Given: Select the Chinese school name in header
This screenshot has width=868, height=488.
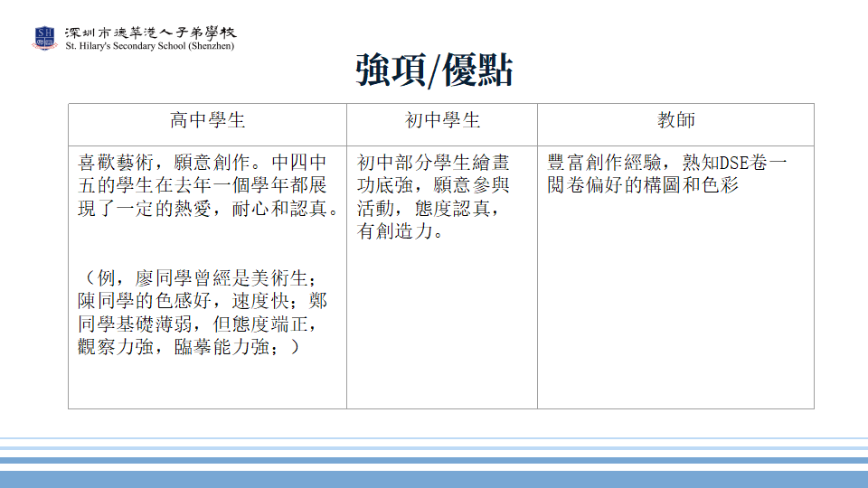Looking at the screenshot, I should pyautogui.click(x=151, y=32).
